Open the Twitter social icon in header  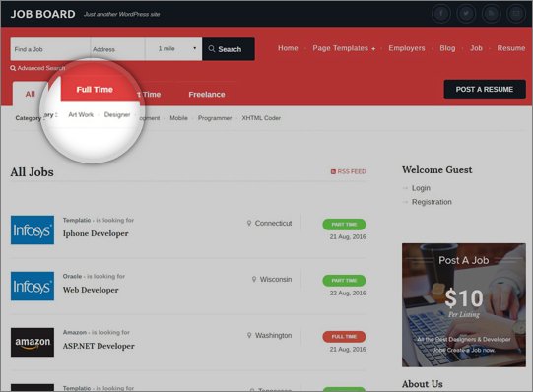point(466,14)
